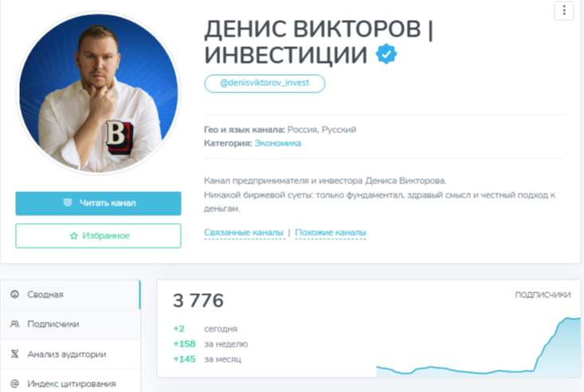This screenshot has height=392, width=584.
Task: Click the subscribers growth chart
Action: (479, 347)
